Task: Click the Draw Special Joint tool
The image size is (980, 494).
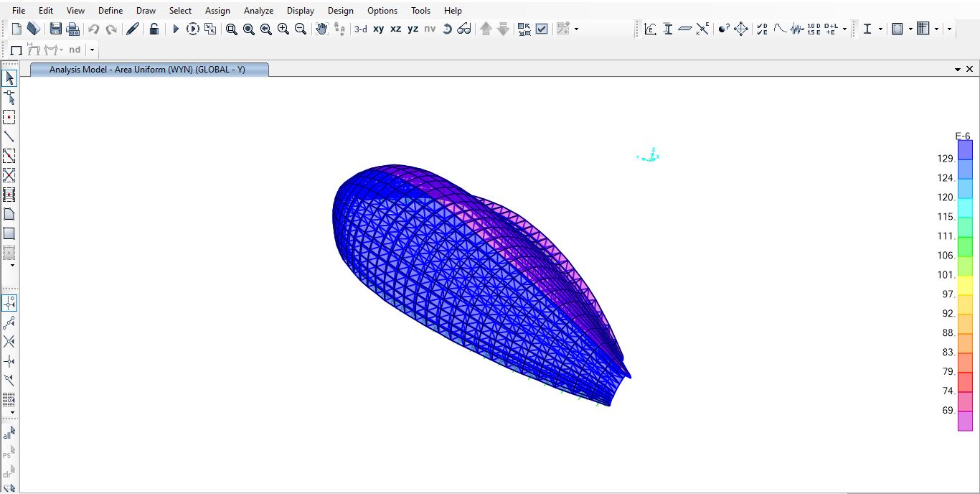Action: [x=9, y=117]
